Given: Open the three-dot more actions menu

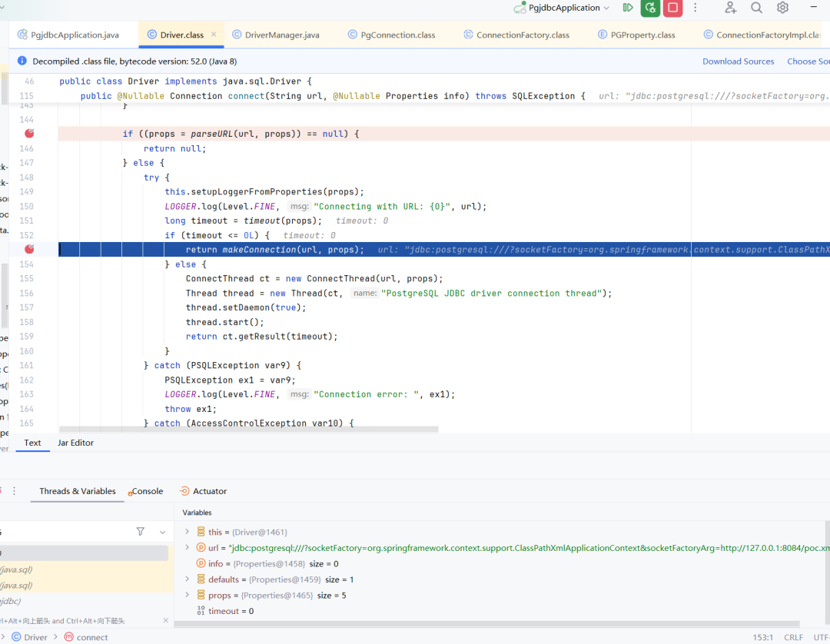Looking at the screenshot, I should pyautogui.click(x=696, y=8).
